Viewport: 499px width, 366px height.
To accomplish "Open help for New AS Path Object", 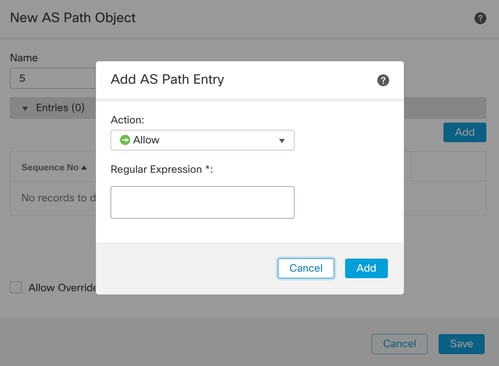I will (480, 18).
